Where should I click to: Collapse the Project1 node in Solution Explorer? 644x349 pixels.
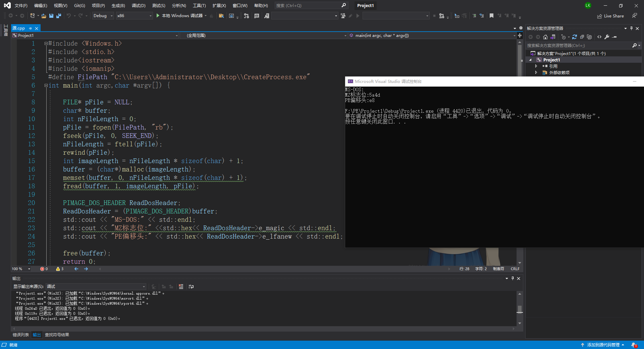(531, 60)
